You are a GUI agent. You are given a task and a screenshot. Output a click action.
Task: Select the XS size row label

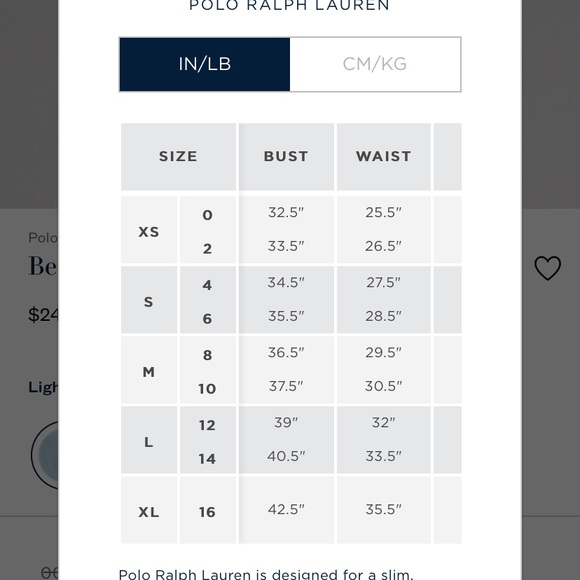pos(149,230)
